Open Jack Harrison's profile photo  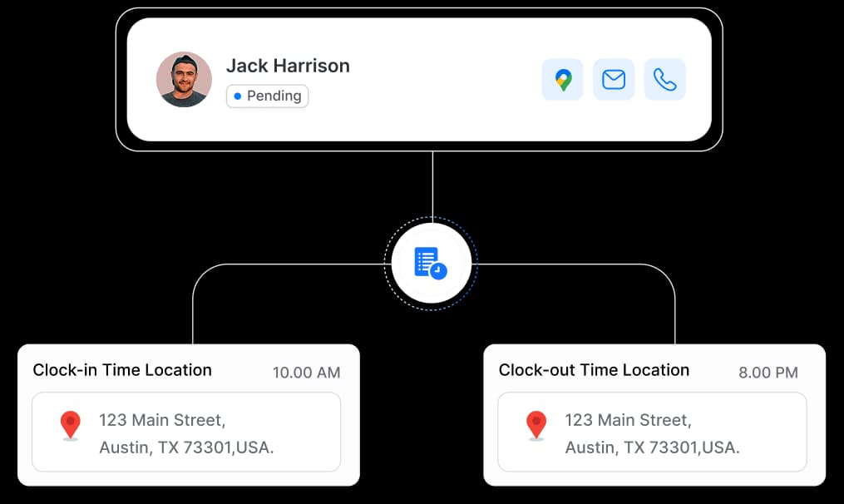click(x=184, y=79)
